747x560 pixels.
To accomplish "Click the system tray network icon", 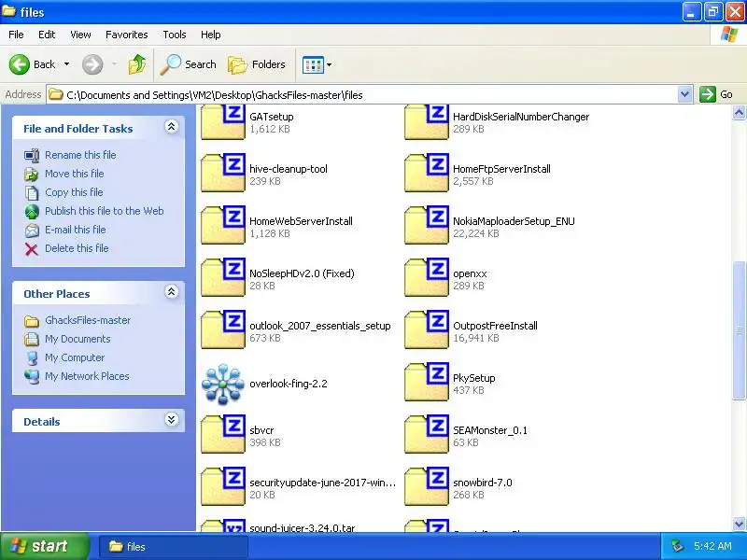I will [x=677, y=546].
